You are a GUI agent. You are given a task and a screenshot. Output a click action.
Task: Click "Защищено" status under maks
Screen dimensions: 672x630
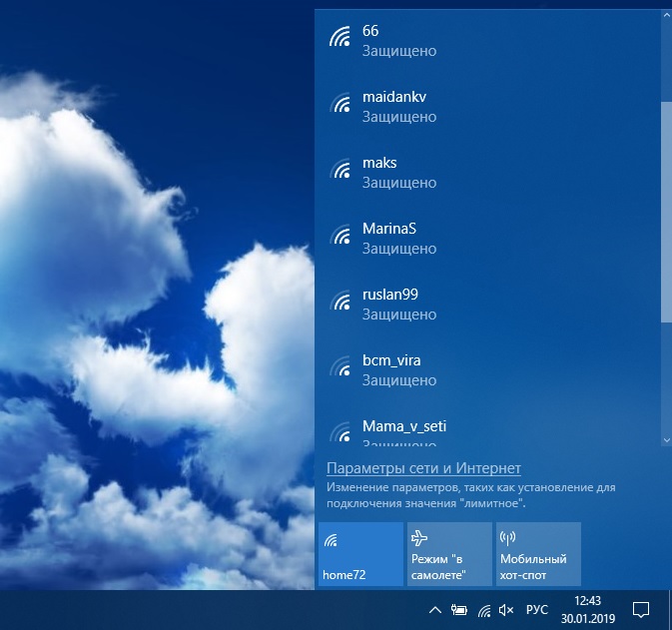click(399, 183)
